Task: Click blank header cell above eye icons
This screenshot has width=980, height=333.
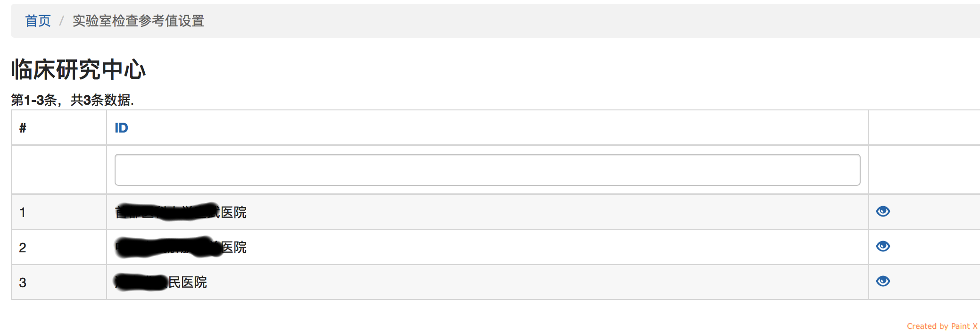Action: point(923,128)
